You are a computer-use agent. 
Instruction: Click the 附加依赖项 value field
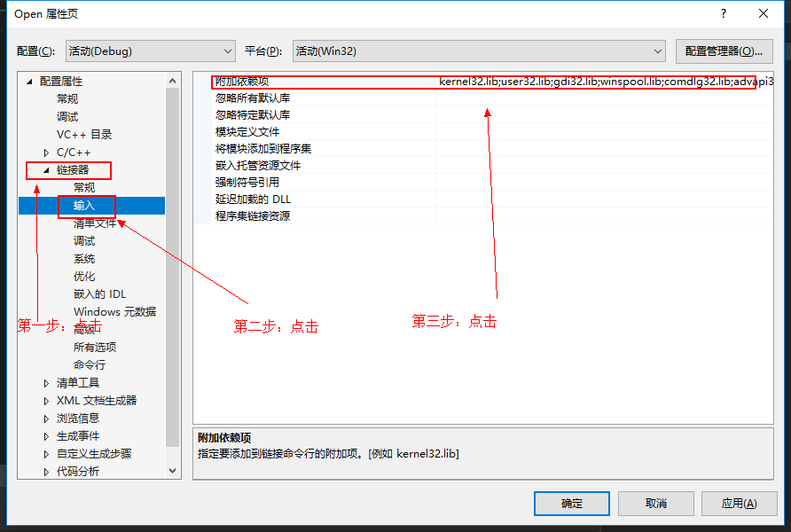tap(605, 82)
